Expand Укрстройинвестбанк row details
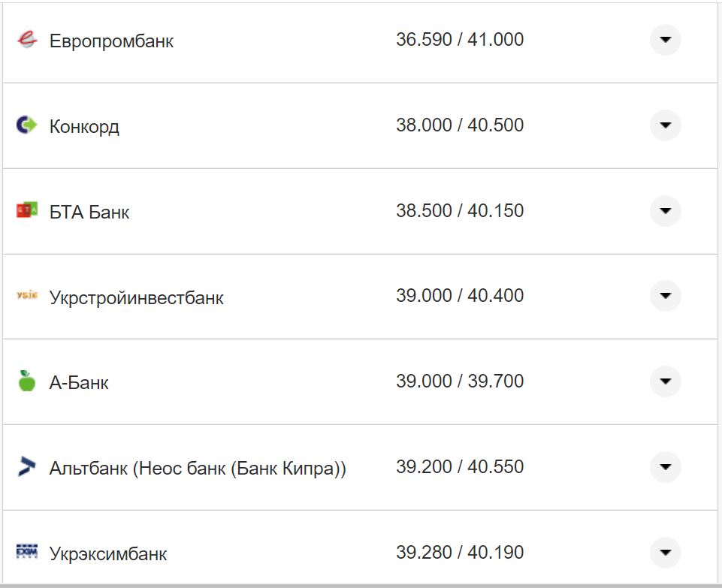Viewport: 722px width, 588px height. (665, 296)
